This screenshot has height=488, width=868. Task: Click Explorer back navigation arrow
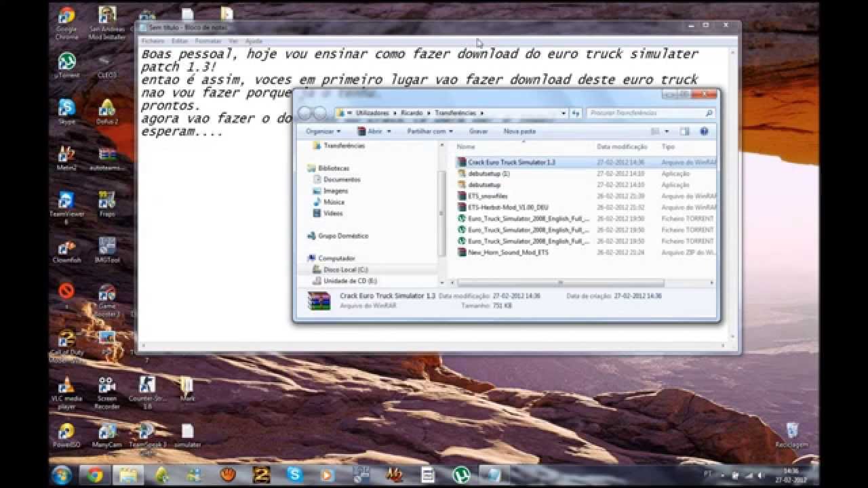(305, 113)
